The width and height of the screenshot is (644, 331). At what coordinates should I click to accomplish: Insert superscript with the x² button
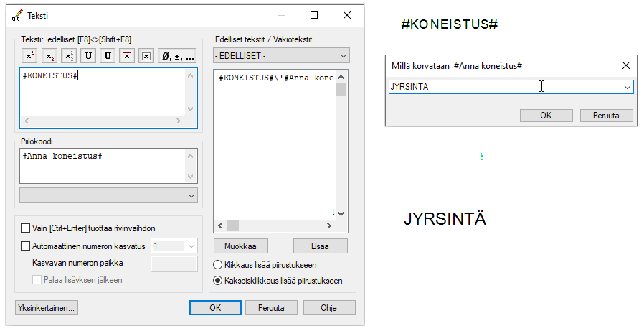30,56
